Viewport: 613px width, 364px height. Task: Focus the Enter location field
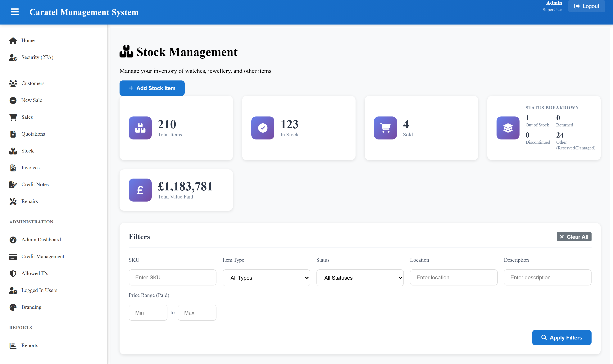454,278
